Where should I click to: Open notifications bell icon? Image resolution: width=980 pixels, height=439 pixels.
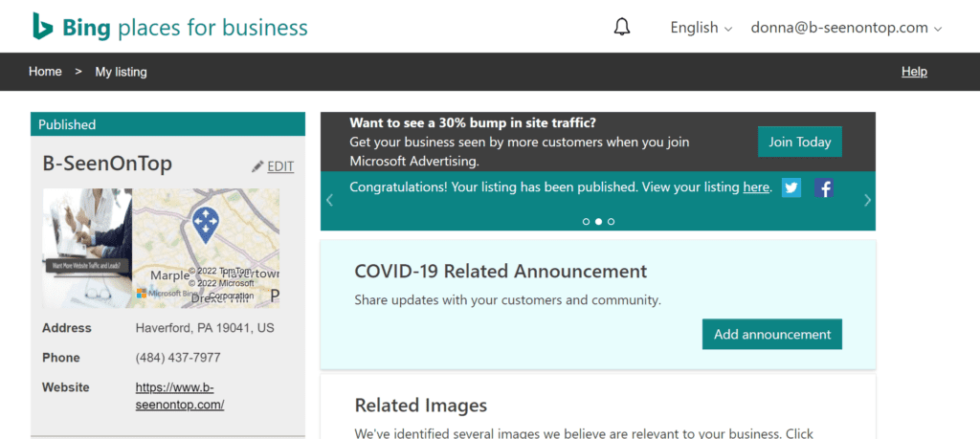click(622, 27)
